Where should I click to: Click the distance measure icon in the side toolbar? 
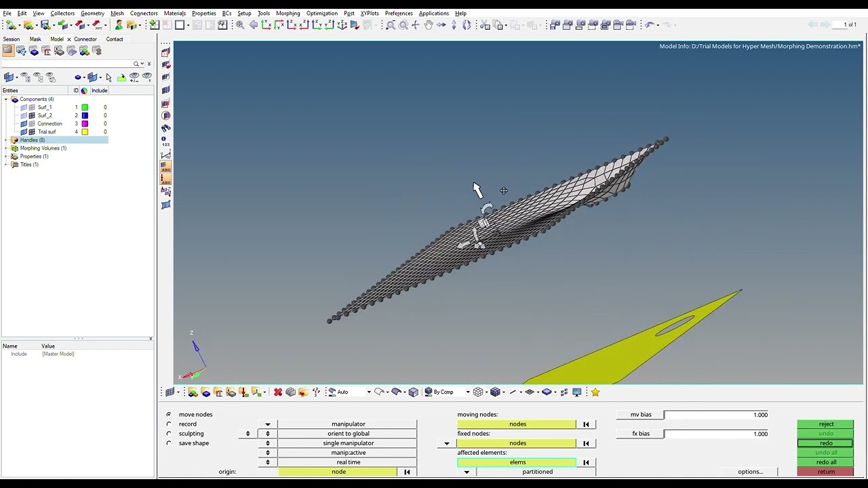165,154
